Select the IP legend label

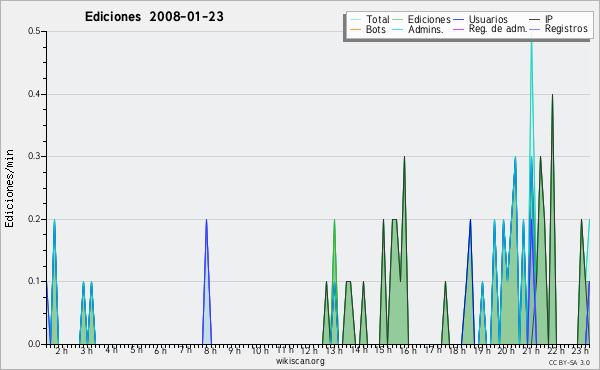pos(549,19)
